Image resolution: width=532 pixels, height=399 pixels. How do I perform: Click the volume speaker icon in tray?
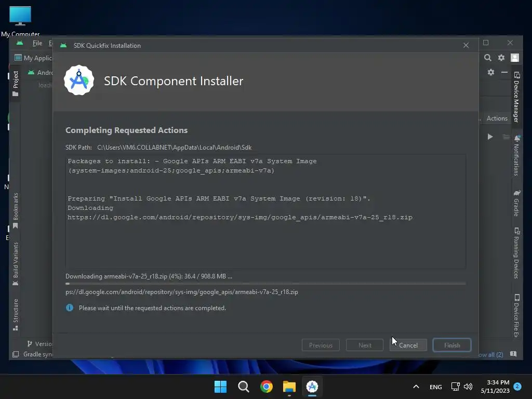468,387
